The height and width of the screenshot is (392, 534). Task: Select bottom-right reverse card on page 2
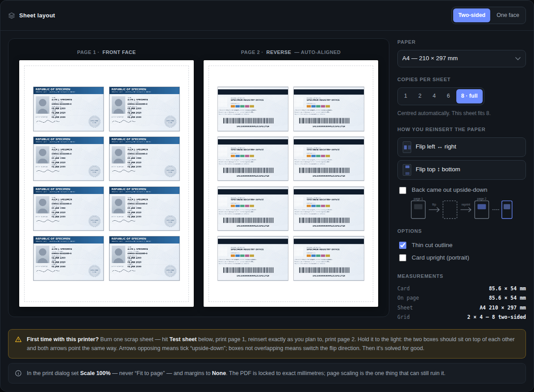pos(329,258)
